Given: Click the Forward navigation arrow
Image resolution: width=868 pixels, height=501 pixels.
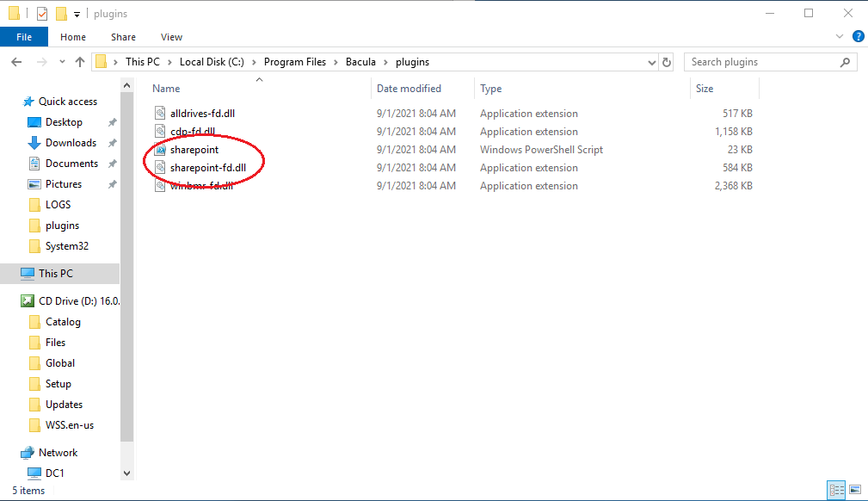Looking at the screenshot, I should coord(41,62).
